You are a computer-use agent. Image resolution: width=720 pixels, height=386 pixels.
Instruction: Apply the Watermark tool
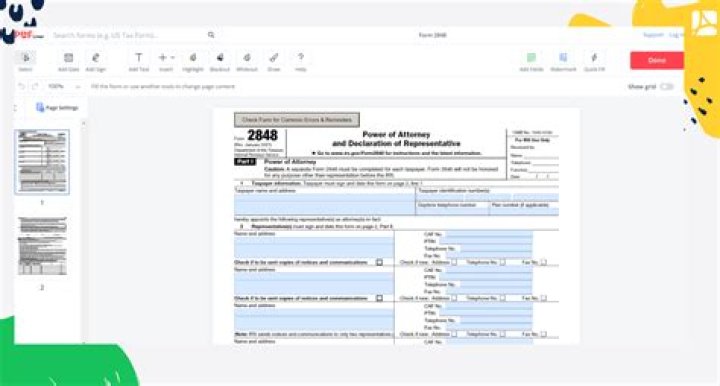pyautogui.click(x=563, y=62)
